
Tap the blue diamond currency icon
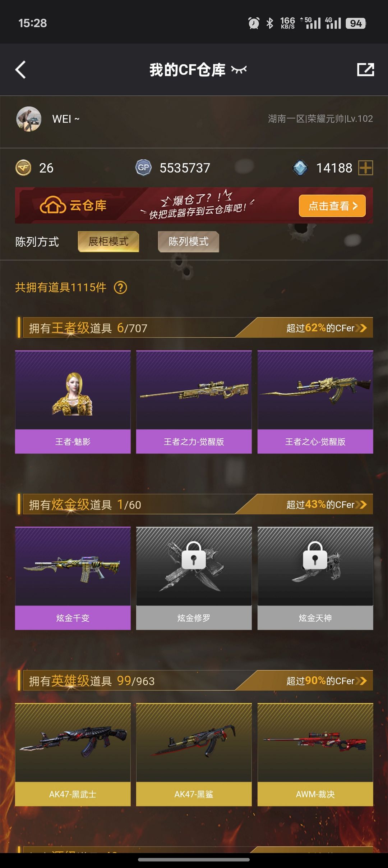pos(300,168)
